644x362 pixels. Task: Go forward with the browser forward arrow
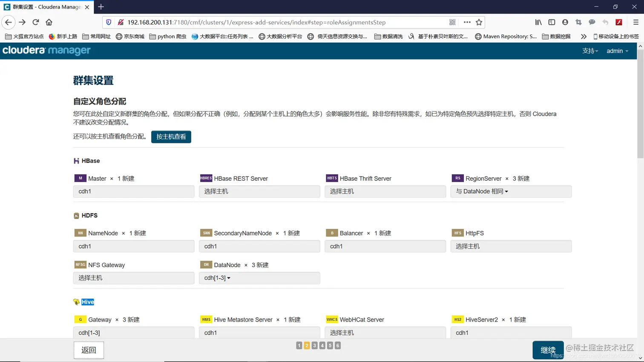point(22,22)
